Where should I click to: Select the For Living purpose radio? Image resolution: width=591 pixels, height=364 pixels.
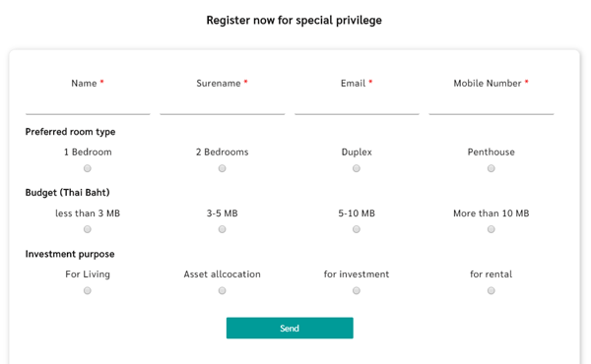point(88,290)
